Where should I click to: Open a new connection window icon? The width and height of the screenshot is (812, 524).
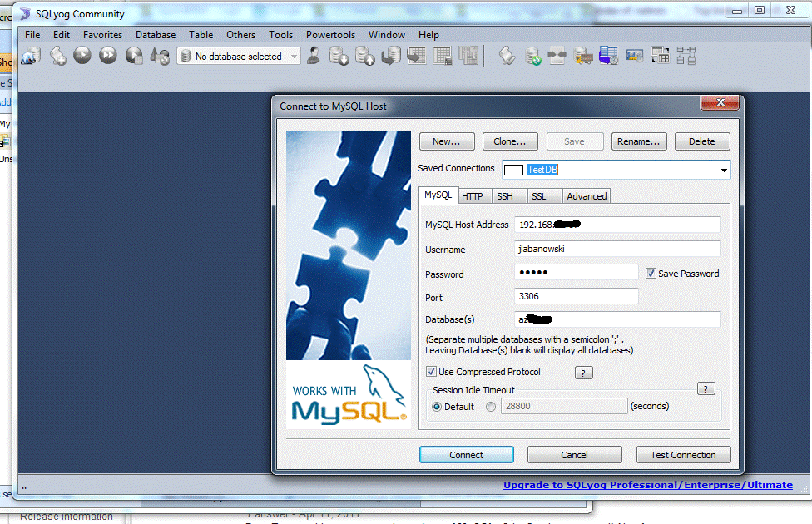click(31, 56)
